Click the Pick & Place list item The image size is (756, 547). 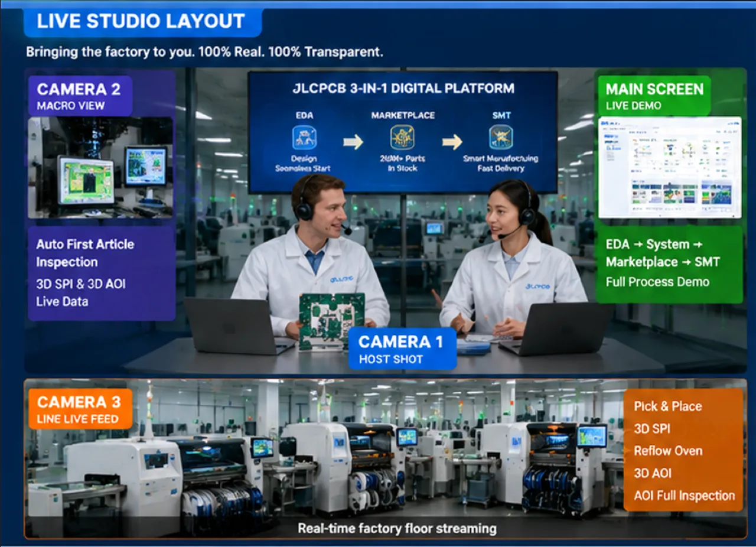coord(668,406)
